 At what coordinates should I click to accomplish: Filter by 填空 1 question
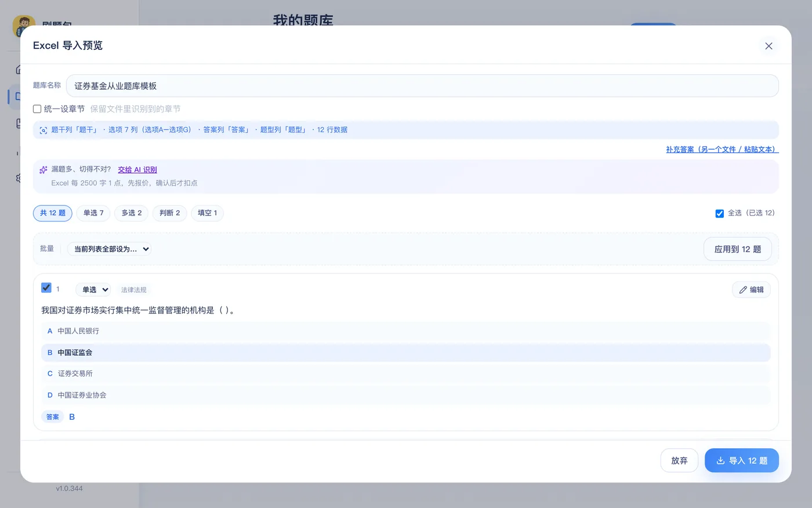[x=208, y=213]
